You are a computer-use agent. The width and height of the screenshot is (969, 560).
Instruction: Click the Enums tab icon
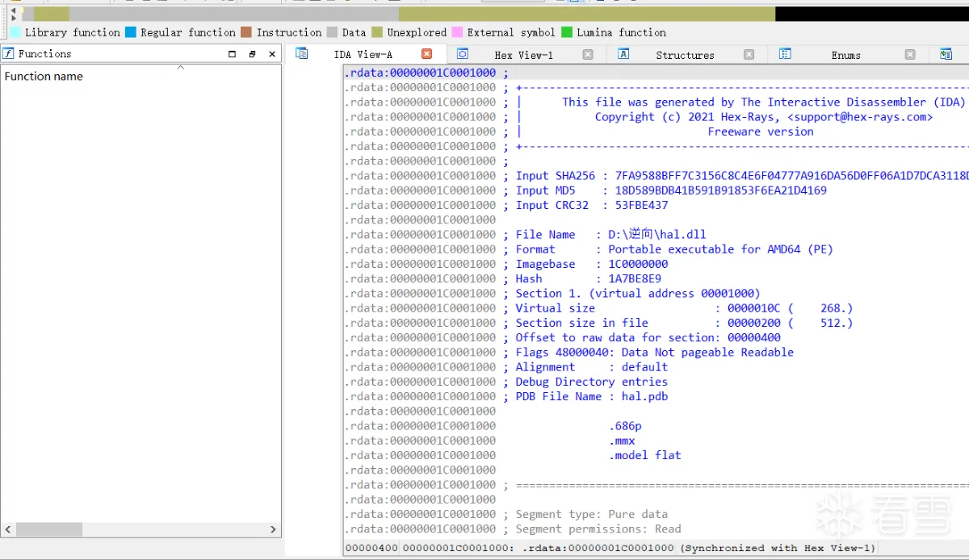click(x=785, y=53)
